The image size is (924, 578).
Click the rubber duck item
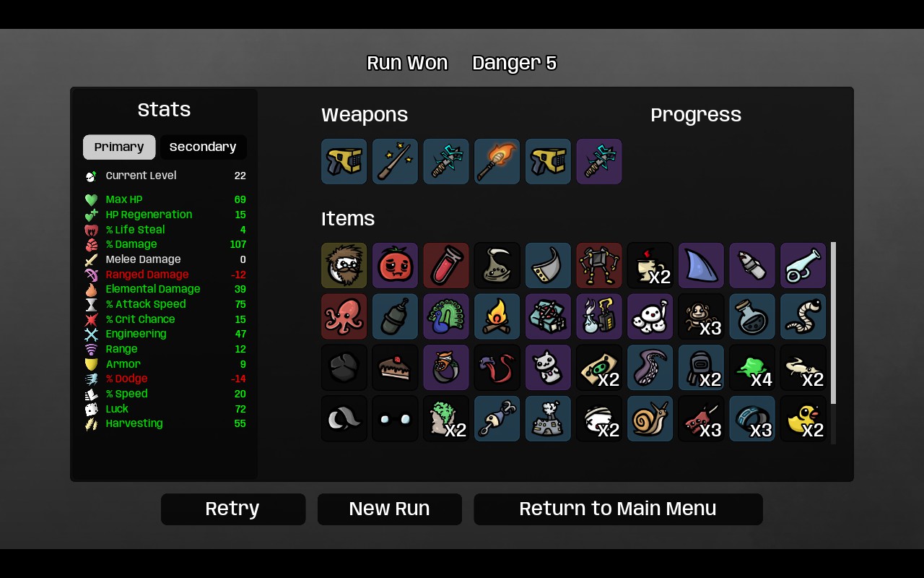click(x=803, y=419)
